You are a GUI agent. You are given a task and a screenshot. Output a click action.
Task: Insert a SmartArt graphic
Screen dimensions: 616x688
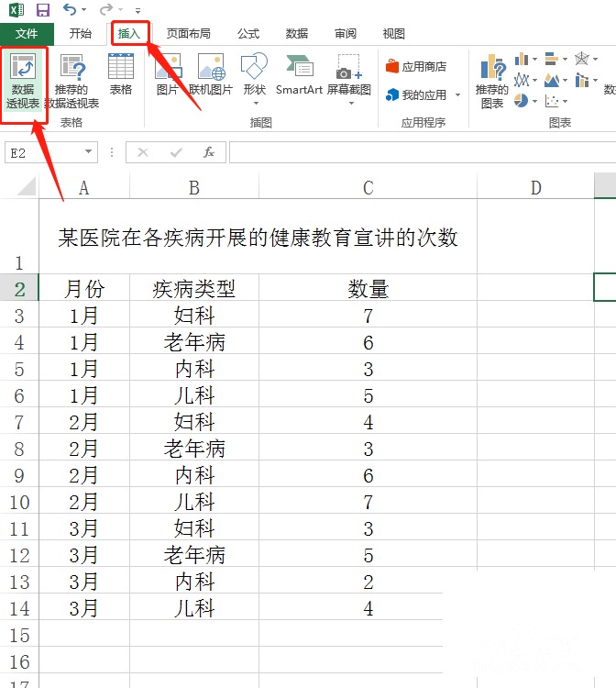click(x=299, y=74)
